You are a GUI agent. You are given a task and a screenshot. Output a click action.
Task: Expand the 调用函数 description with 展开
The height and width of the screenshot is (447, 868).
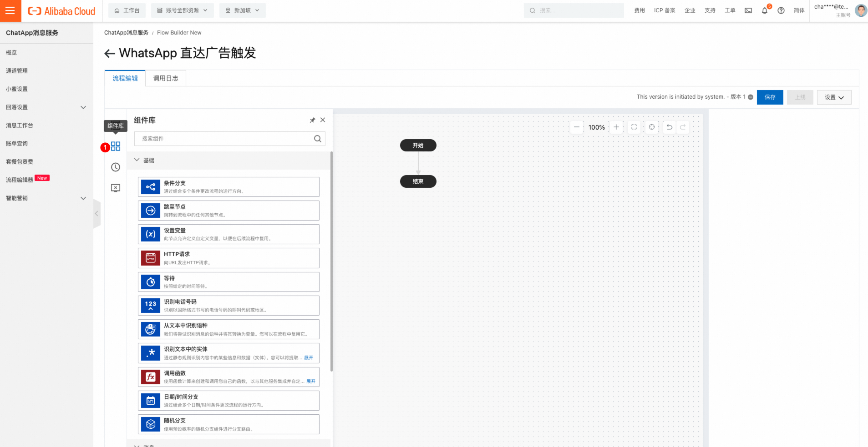pyautogui.click(x=311, y=382)
